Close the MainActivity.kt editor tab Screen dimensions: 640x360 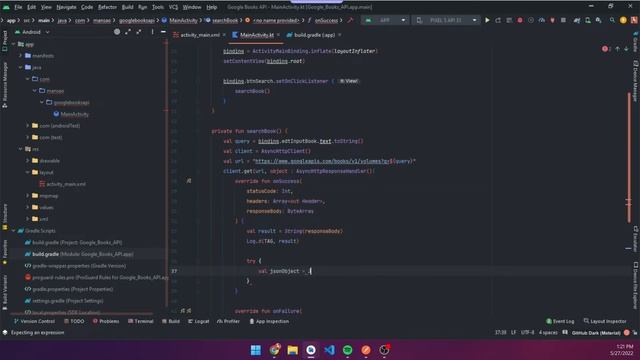tap(278, 35)
